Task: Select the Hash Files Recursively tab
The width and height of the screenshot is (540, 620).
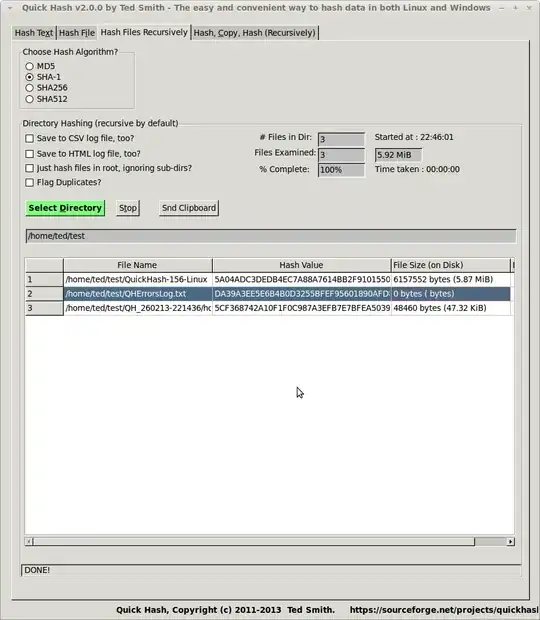Action: point(144,32)
